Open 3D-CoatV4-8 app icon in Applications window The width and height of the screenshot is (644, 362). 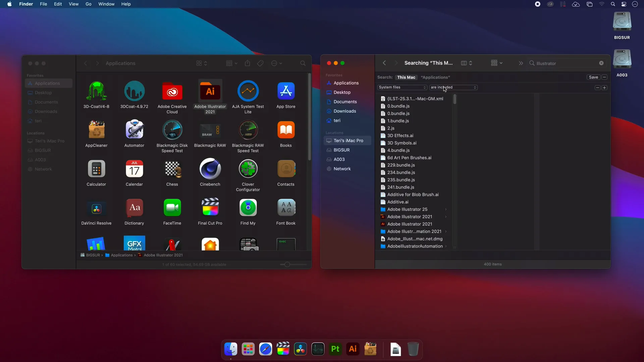point(96,91)
